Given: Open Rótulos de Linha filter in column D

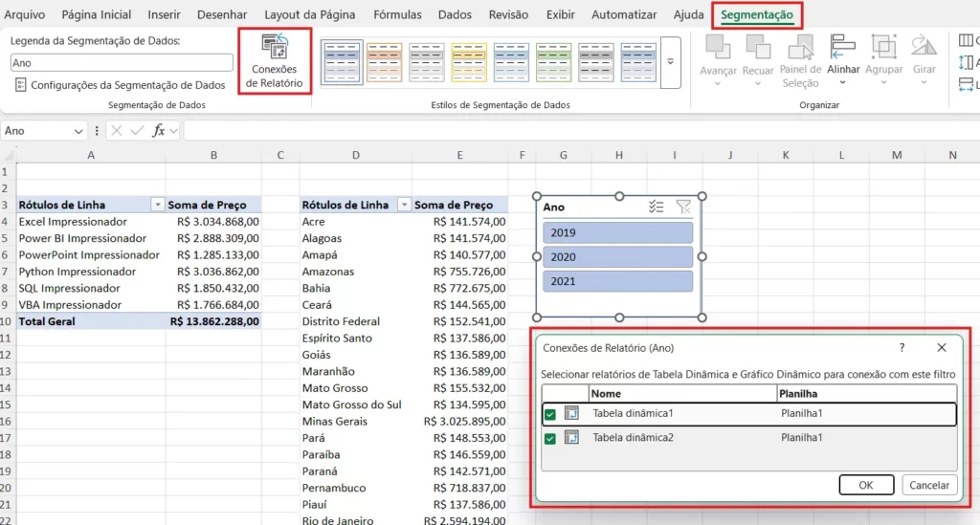Looking at the screenshot, I should (x=404, y=205).
